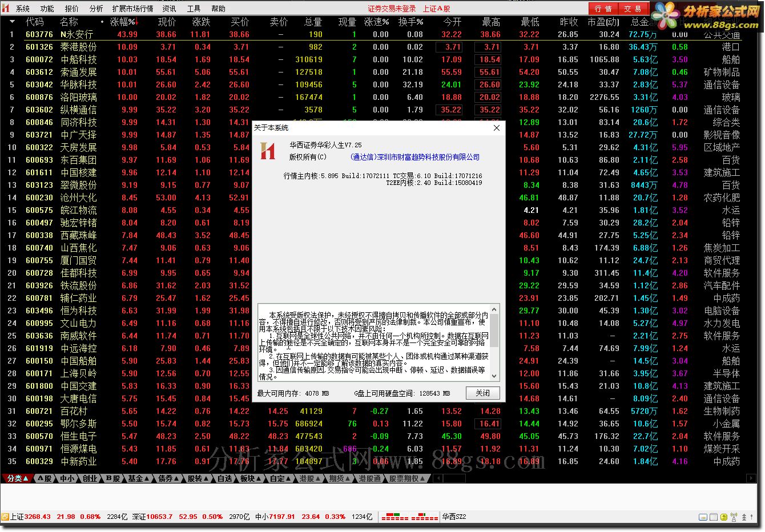Screen dimensions: 765x532
Task: Open the 分析 menu
Action: pyautogui.click(x=96, y=9)
